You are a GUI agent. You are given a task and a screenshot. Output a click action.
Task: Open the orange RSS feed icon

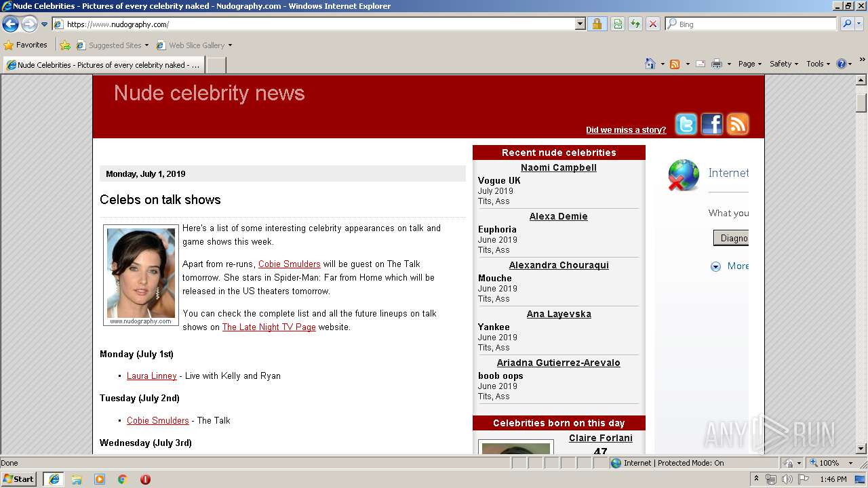click(x=738, y=125)
